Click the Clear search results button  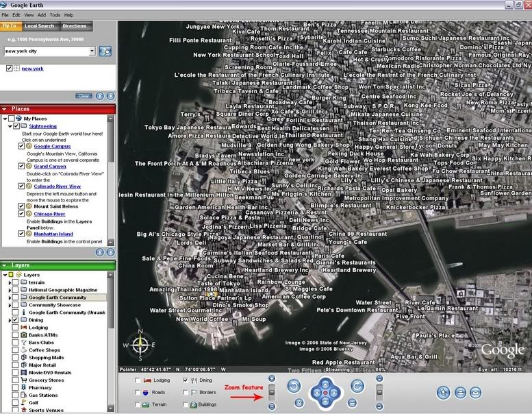(84, 96)
